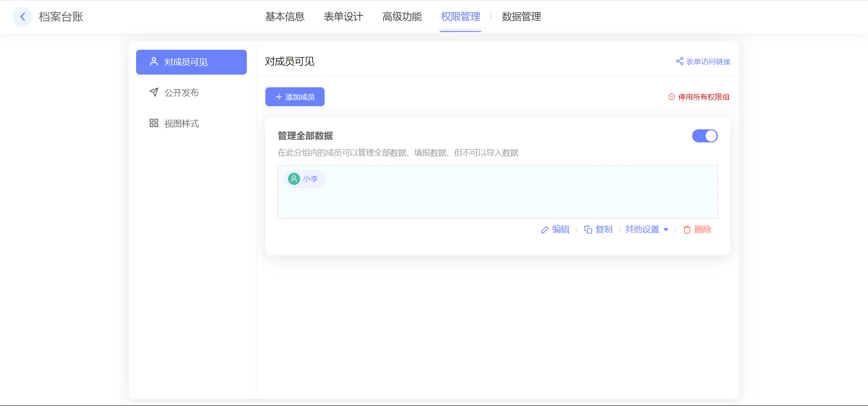Select 对成员可见 in the sidebar
This screenshot has height=406, width=868.
click(x=191, y=62)
